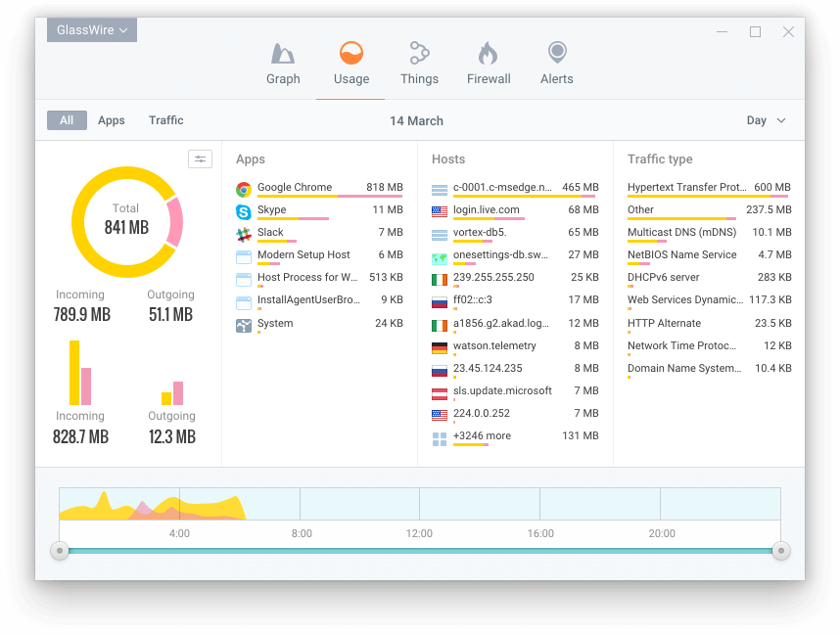Image resolution: width=840 pixels, height=635 pixels.
Task: Switch to the Traffic filter
Action: click(x=165, y=119)
